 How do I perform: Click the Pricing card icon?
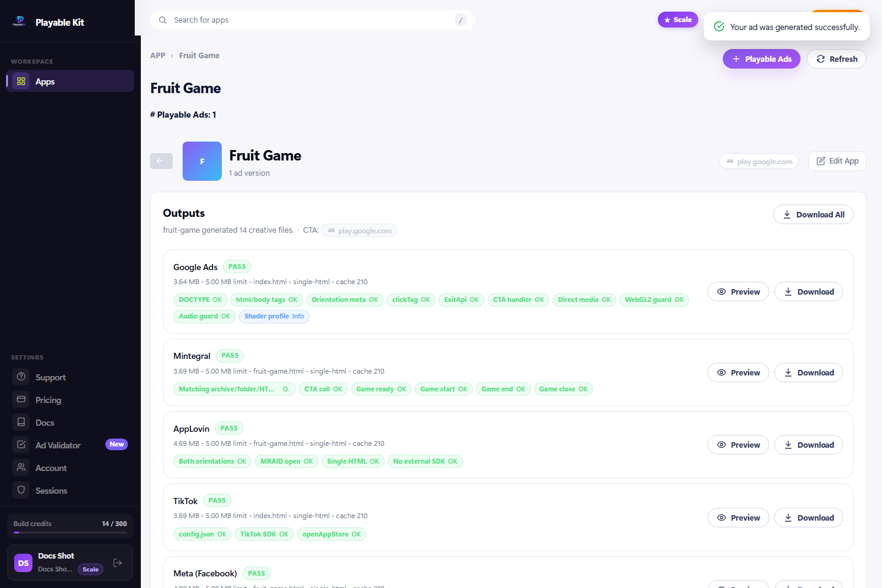point(21,399)
